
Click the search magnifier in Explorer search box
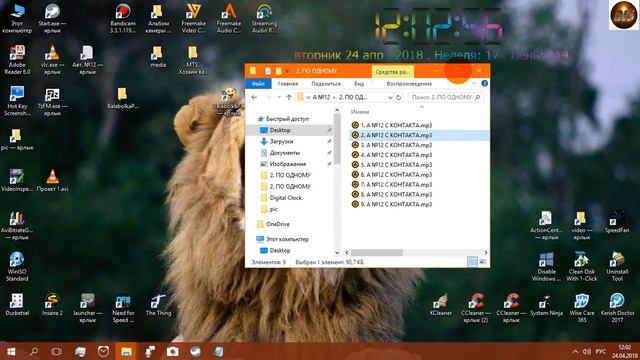click(x=477, y=97)
